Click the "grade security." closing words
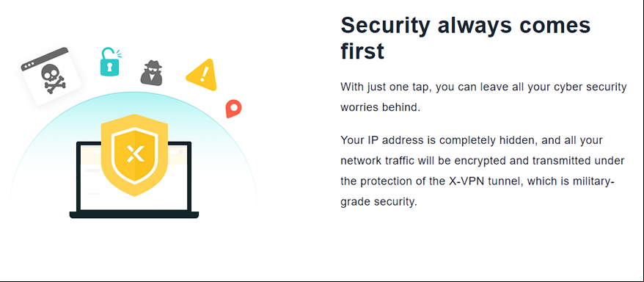The image size is (644, 282). click(378, 202)
